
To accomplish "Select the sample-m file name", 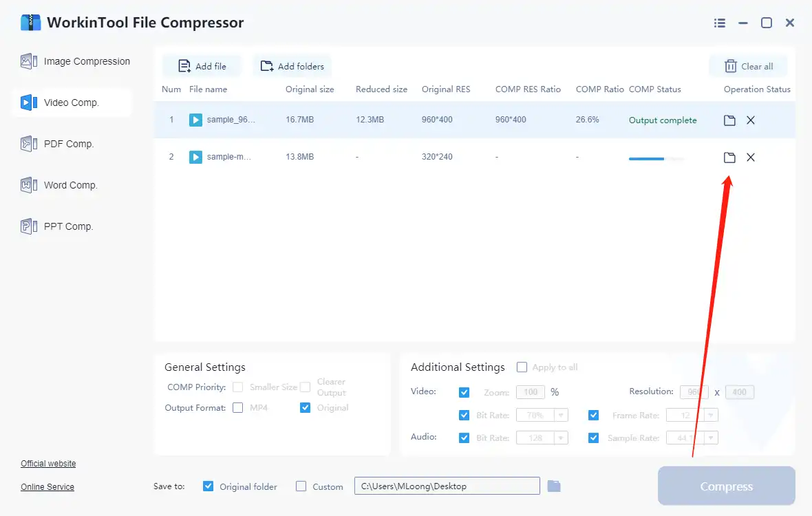I will tap(229, 157).
